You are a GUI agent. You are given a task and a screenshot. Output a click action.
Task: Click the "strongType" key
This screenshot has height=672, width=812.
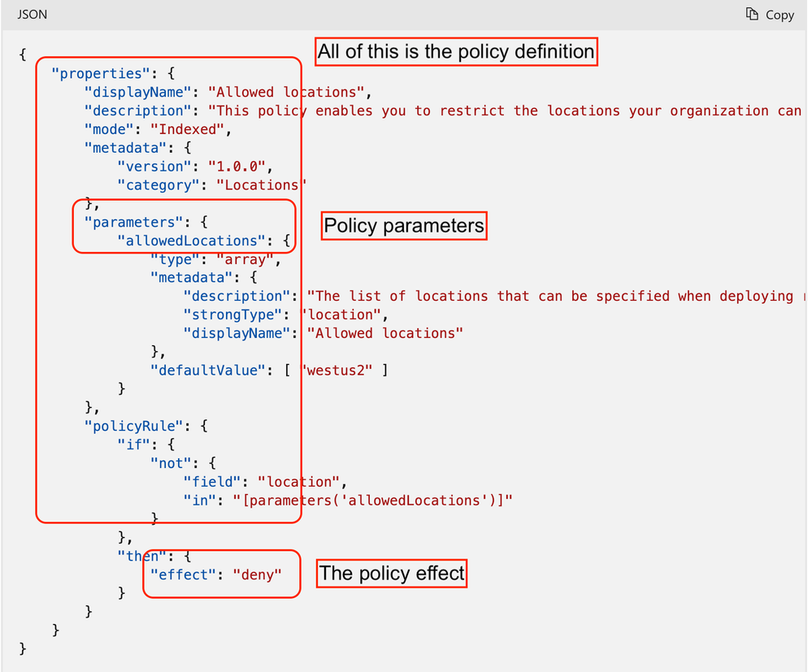click(x=232, y=314)
